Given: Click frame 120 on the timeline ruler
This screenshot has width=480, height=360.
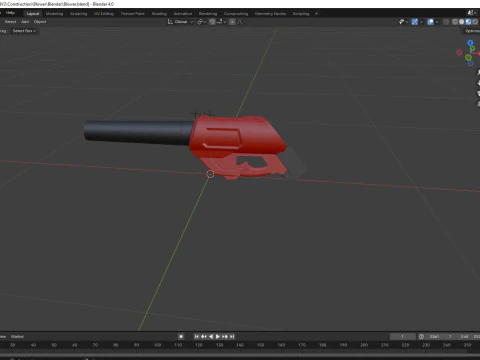Looking at the screenshot, I should [x=199, y=345].
